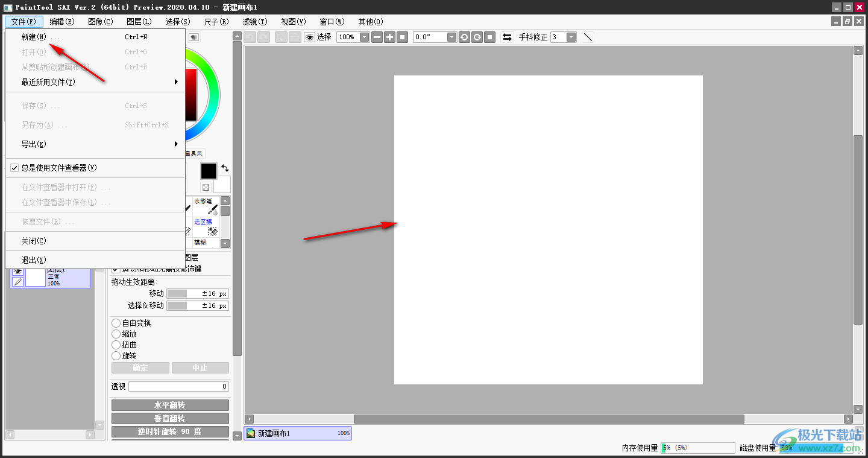Click the reset zoom square button
This screenshot has width=868, height=458.
pyautogui.click(x=403, y=37)
